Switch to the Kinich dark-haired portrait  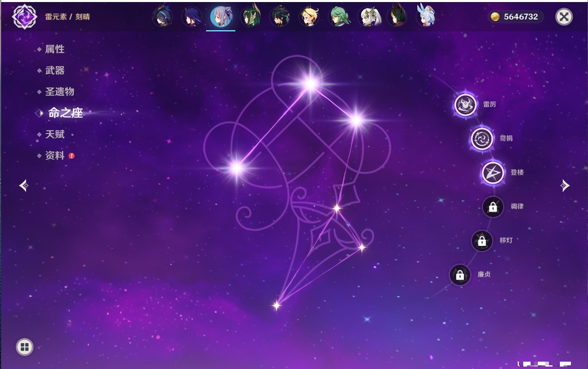tap(280, 16)
